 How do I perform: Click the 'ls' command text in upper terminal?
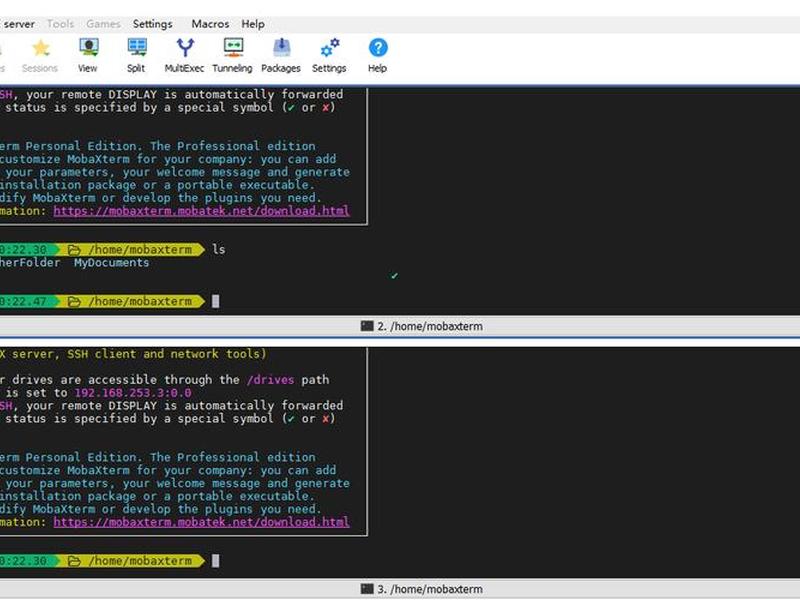click(x=219, y=249)
